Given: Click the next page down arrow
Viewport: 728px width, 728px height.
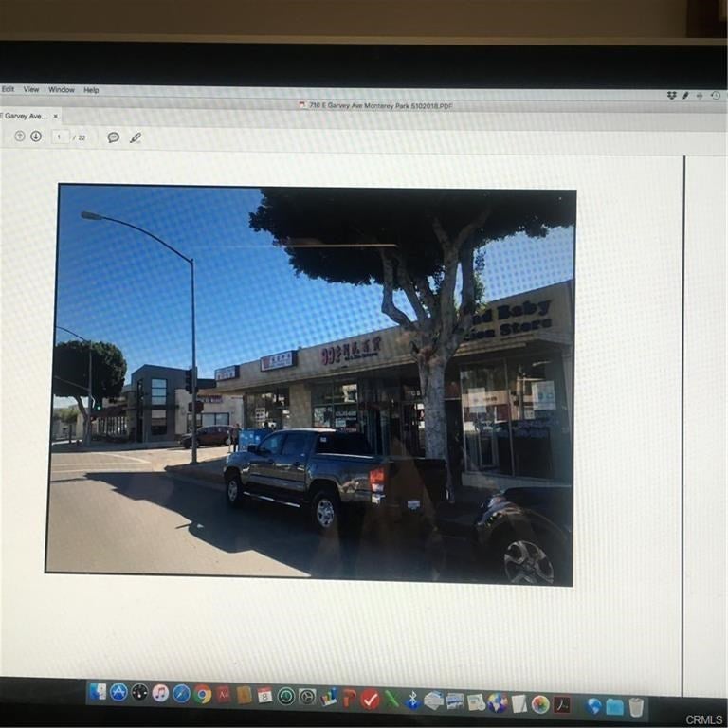Looking at the screenshot, I should point(36,136).
